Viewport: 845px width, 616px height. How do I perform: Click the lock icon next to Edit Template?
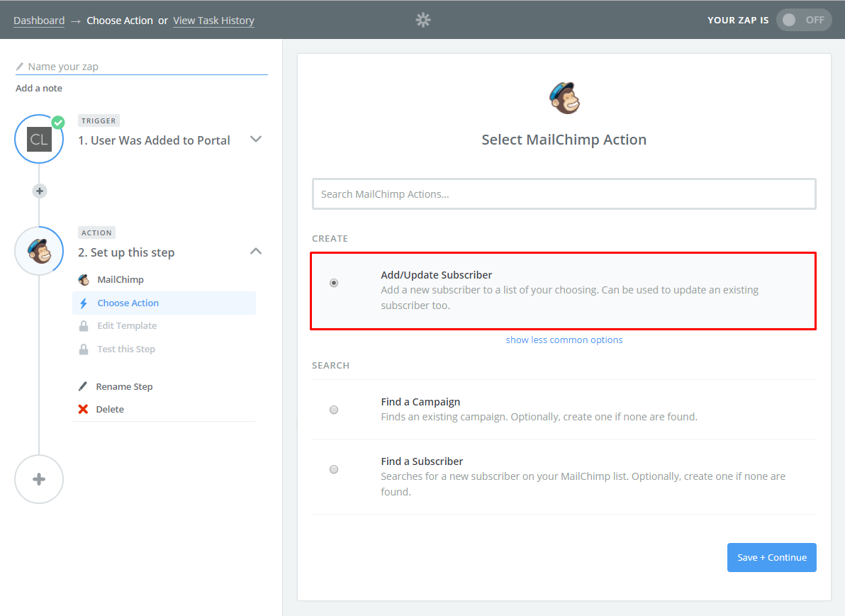84,326
